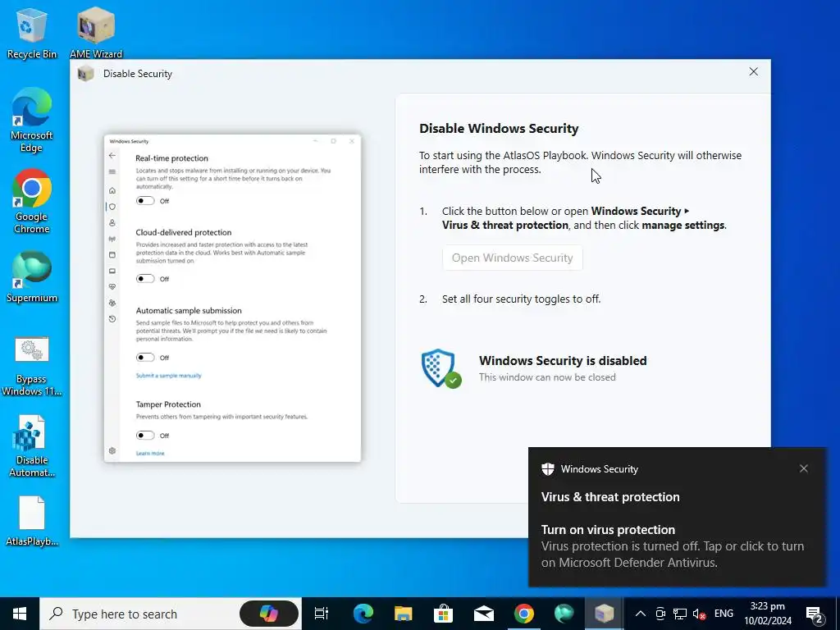Screen dimensions: 840x630
Task: Select the AME Wizard taskbar button
Action: (605, 614)
